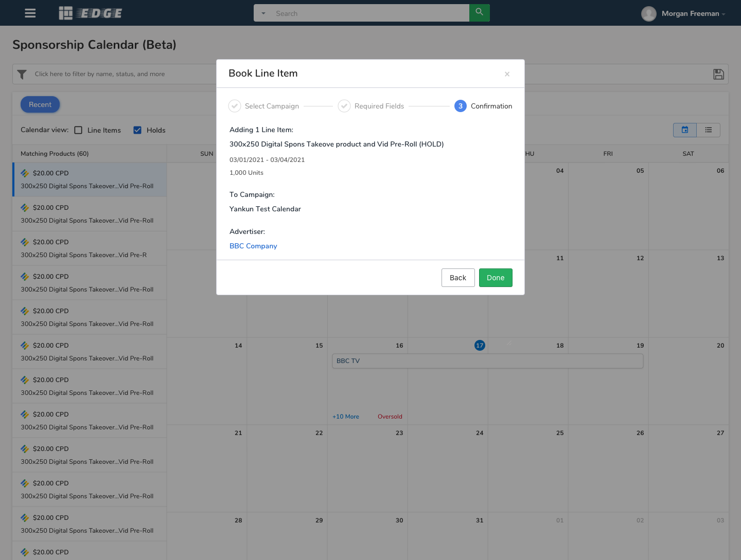The height and width of the screenshot is (560, 741).
Task: Click the green Done button
Action: tap(495, 278)
